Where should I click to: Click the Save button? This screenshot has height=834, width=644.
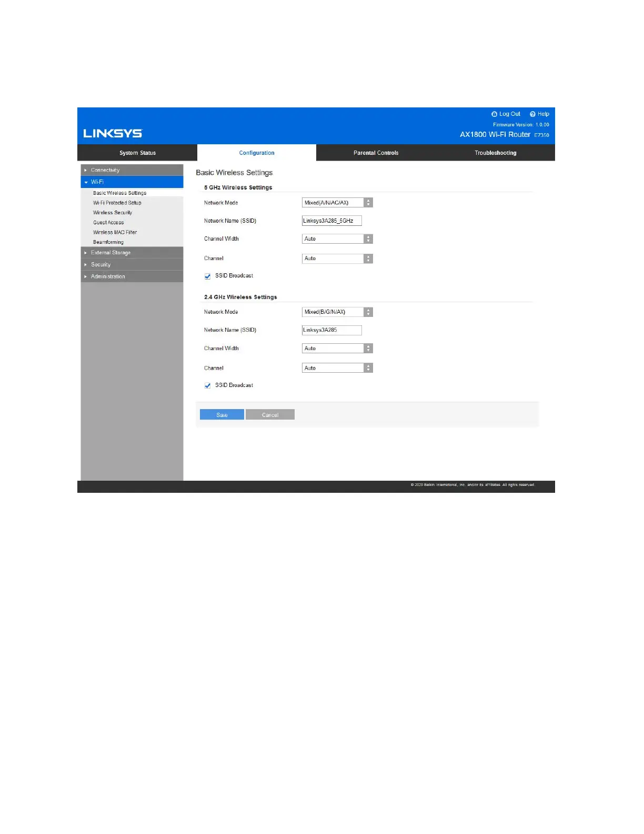click(222, 415)
